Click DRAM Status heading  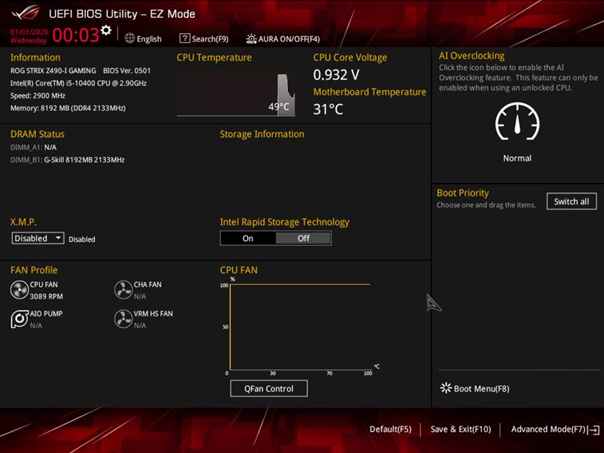(37, 134)
